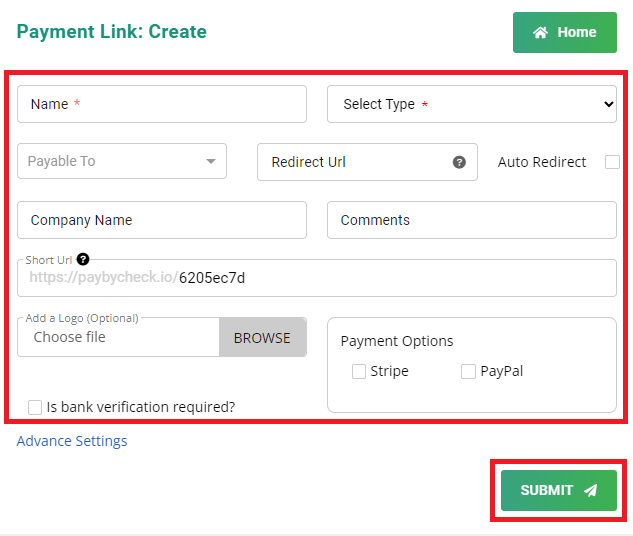Click the Choose file logo field
Screen dimensions: 633x536
click(118, 337)
